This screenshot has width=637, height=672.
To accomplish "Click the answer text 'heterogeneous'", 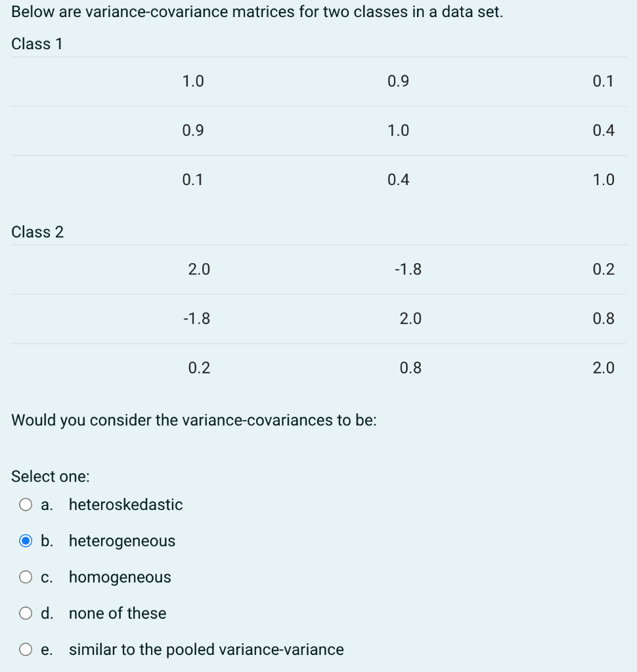I will point(121,541).
